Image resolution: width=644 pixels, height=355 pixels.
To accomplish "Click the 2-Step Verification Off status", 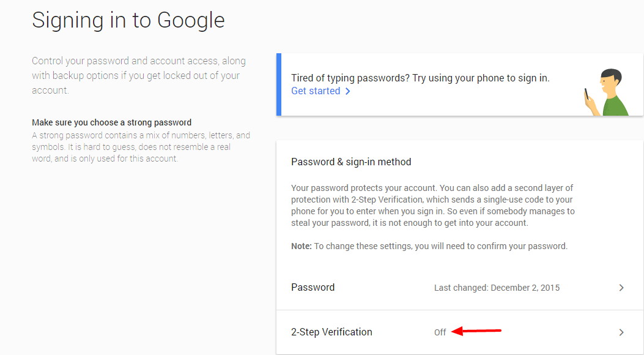I will pos(440,332).
